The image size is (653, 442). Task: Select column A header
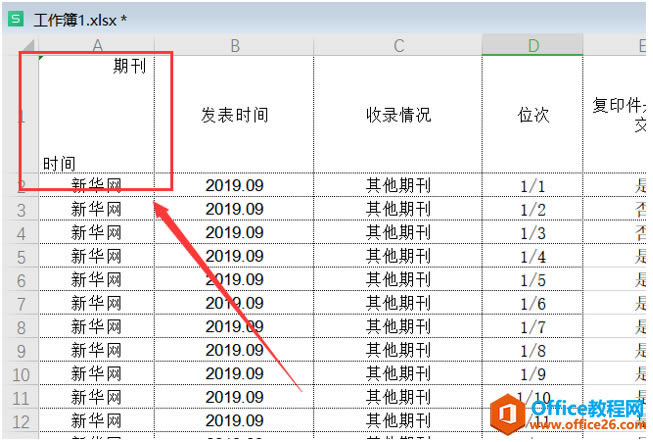[97, 46]
